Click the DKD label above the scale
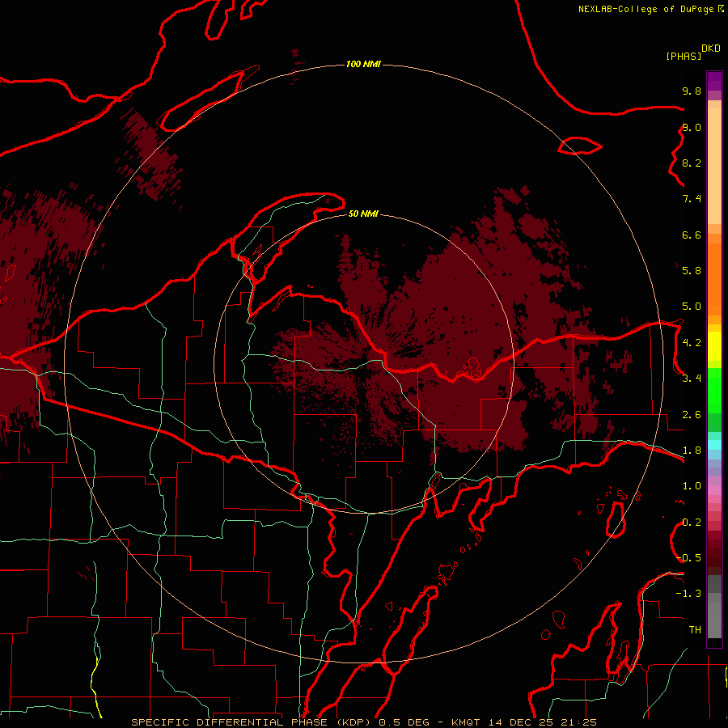This screenshot has height=728, width=728. 711,49
